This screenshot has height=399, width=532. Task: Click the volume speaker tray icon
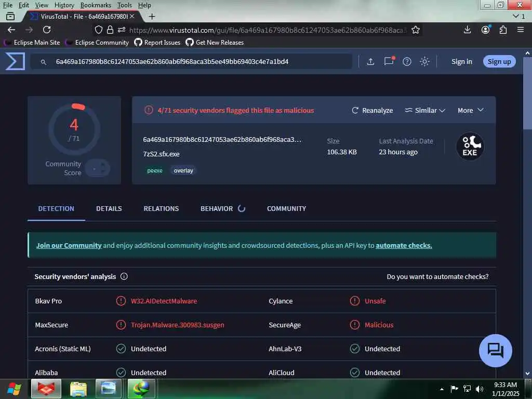click(x=480, y=389)
